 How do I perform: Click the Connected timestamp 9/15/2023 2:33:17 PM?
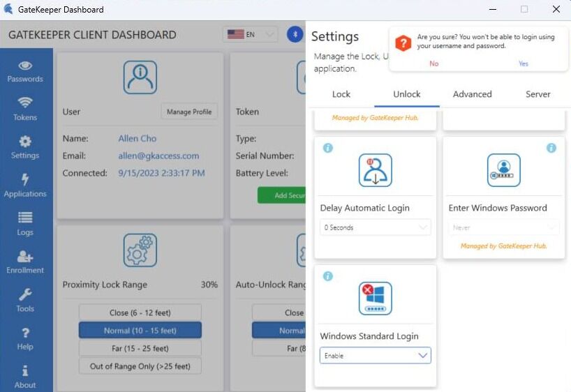pyautogui.click(x=162, y=173)
